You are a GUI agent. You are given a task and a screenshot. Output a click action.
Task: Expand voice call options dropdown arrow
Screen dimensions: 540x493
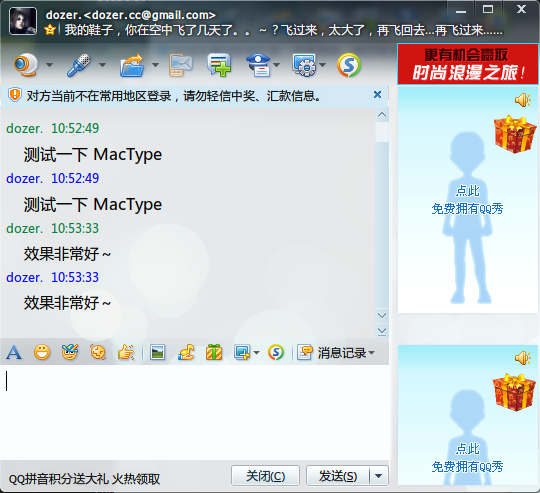tap(103, 64)
